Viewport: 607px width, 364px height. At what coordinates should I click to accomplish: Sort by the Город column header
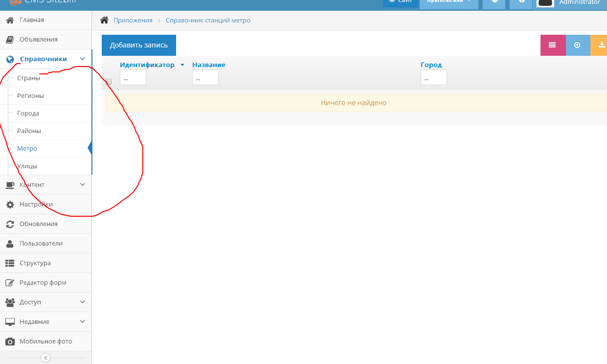click(x=431, y=65)
